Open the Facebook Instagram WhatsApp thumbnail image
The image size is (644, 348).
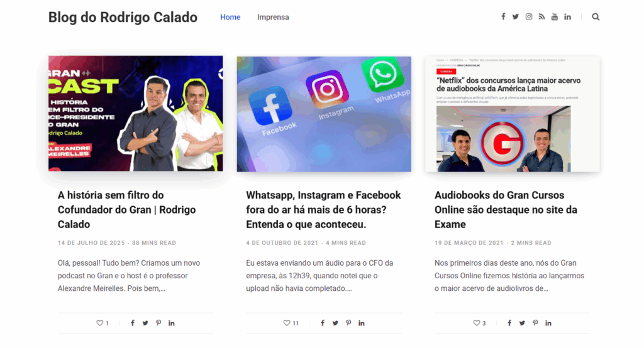[324, 114]
